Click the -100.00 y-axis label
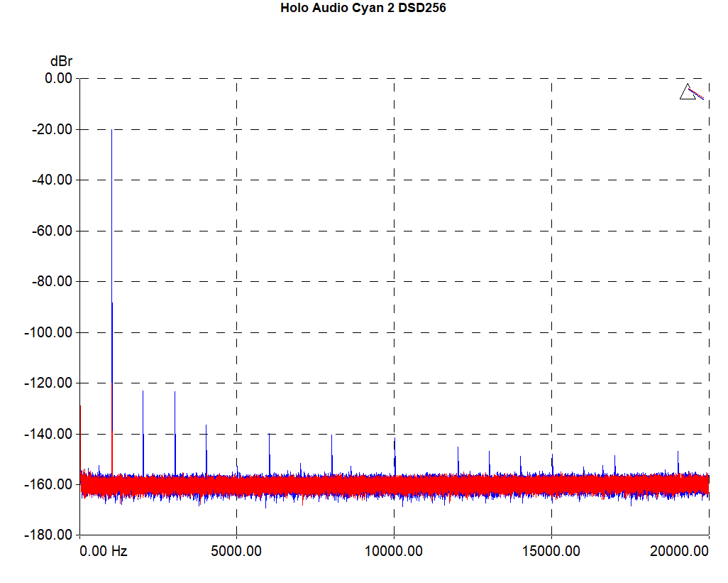The width and height of the screenshot is (728, 583). pyautogui.click(x=49, y=332)
